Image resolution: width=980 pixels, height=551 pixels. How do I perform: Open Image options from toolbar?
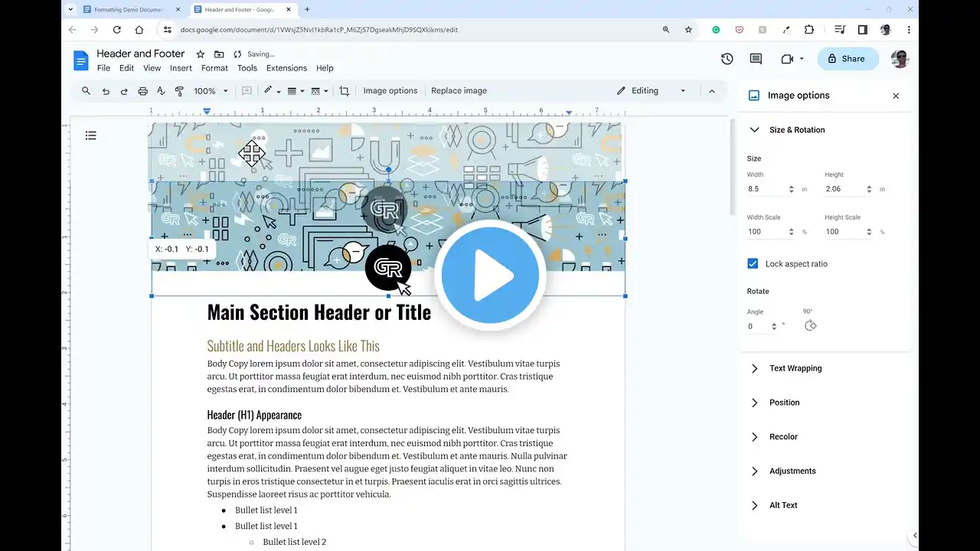pos(390,90)
